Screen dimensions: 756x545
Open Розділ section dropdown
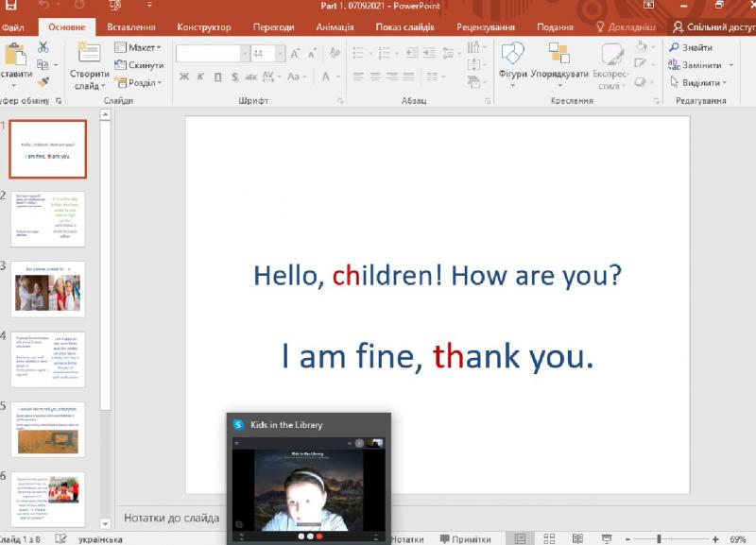tap(139, 82)
